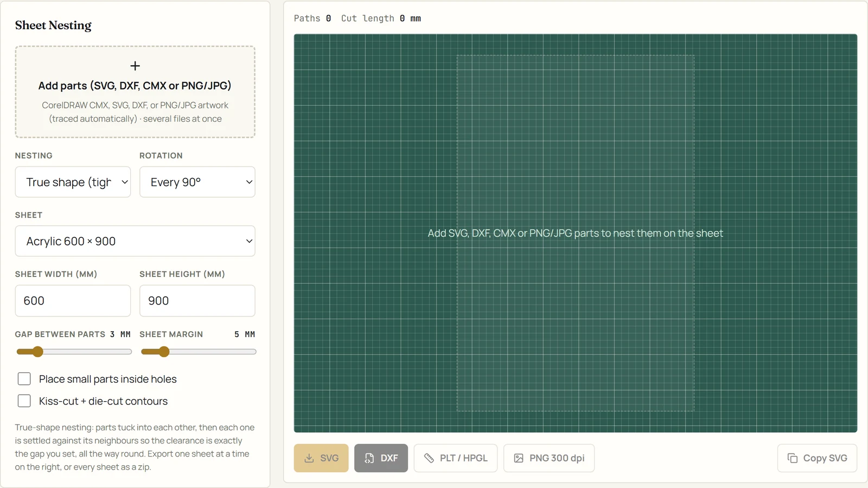Click the Paths count readout
868x488 pixels.
point(312,18)
